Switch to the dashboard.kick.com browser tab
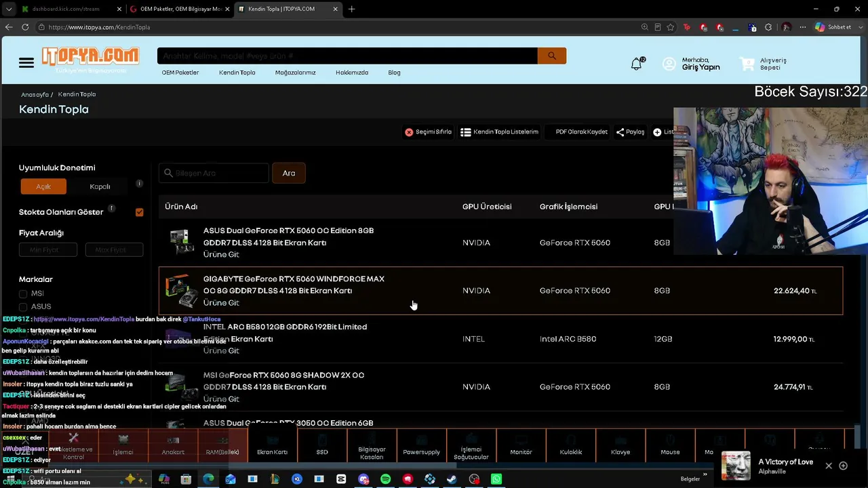868x488 pixels. [65, 9]
